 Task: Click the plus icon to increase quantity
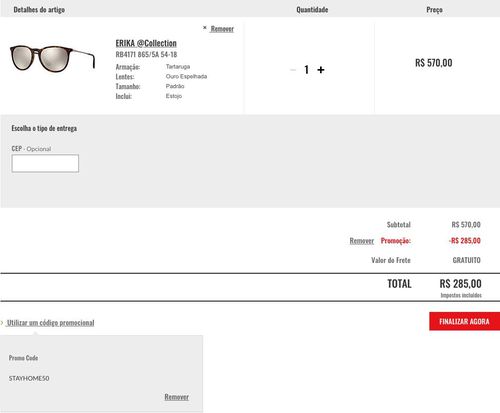[x=321, y=70]
